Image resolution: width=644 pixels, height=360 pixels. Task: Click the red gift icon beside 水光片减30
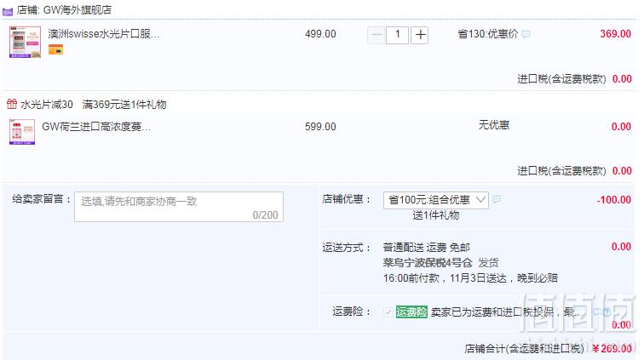pyautogui.click(x=12, y=104)
